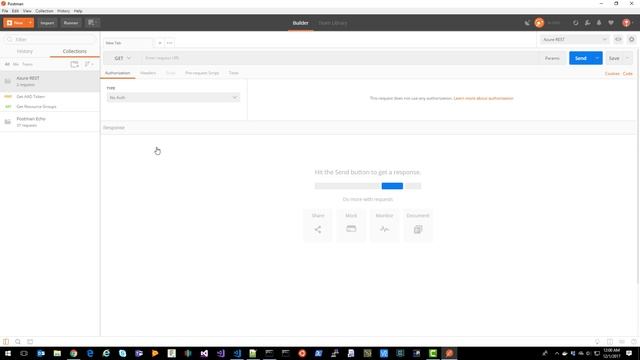Click the circular sync refresh icon in the header
The width and height of the screenshot is (640, 360).
pyautogui.click(x=576, y=23)
